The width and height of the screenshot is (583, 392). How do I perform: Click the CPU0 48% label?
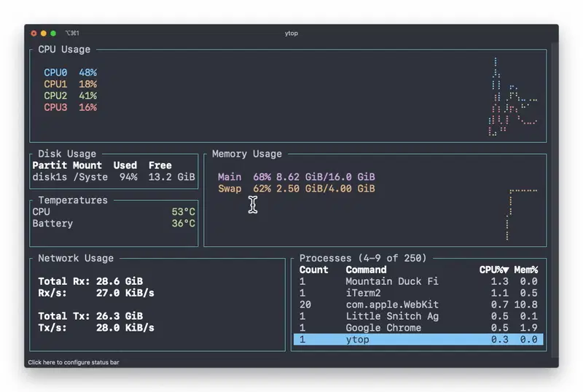pyautogui.click(x=70, y=73)
